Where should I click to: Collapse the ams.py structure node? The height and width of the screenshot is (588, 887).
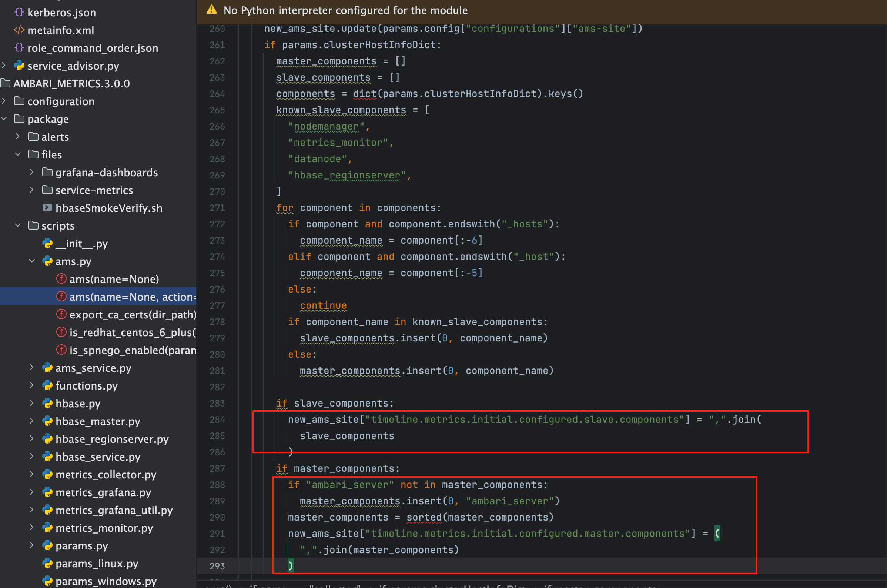click(32, 261)
